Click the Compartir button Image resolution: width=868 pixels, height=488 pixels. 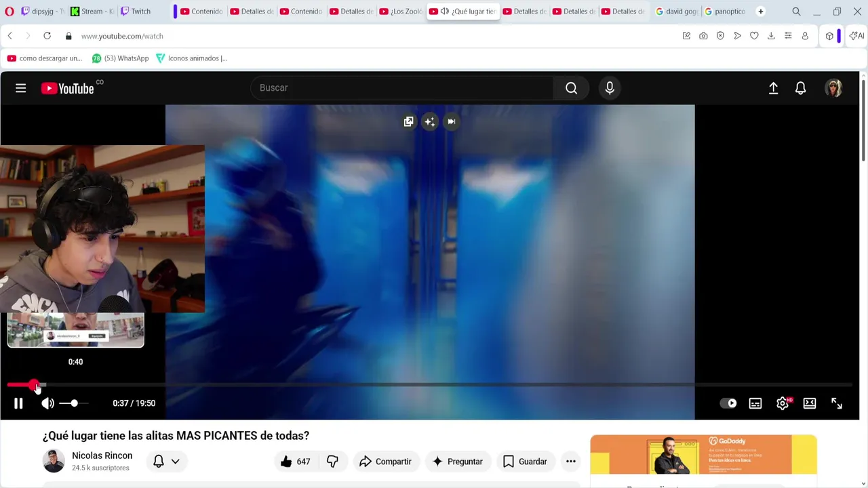point(385,462)
